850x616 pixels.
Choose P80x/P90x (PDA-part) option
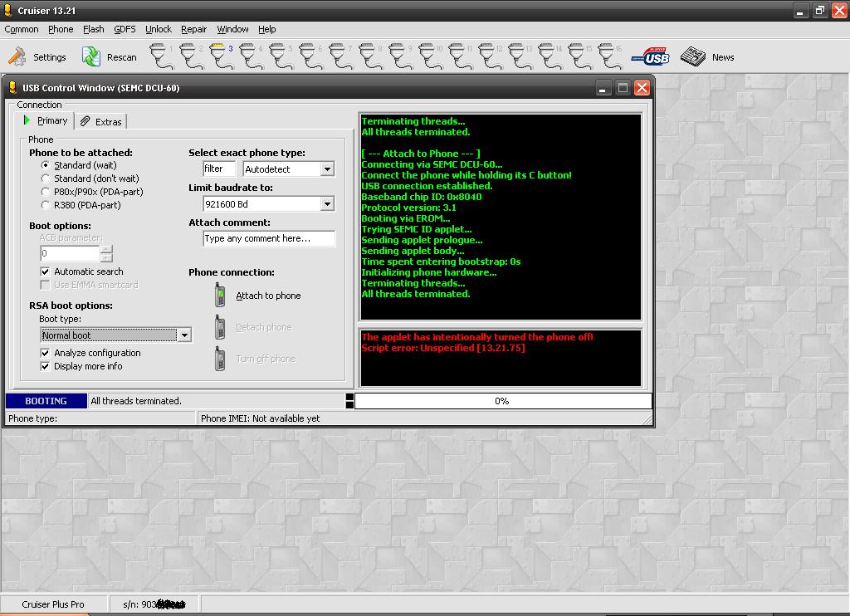pyautogui.click(x=46, y=192)
